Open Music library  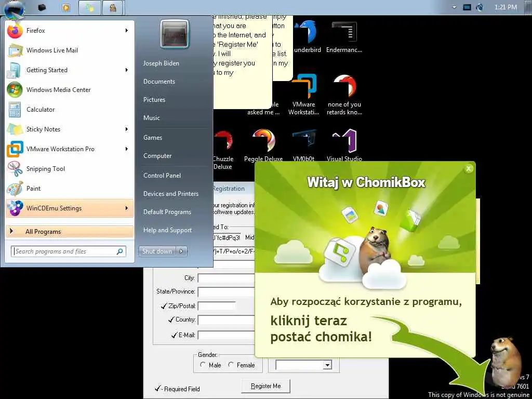pos(151,118)
